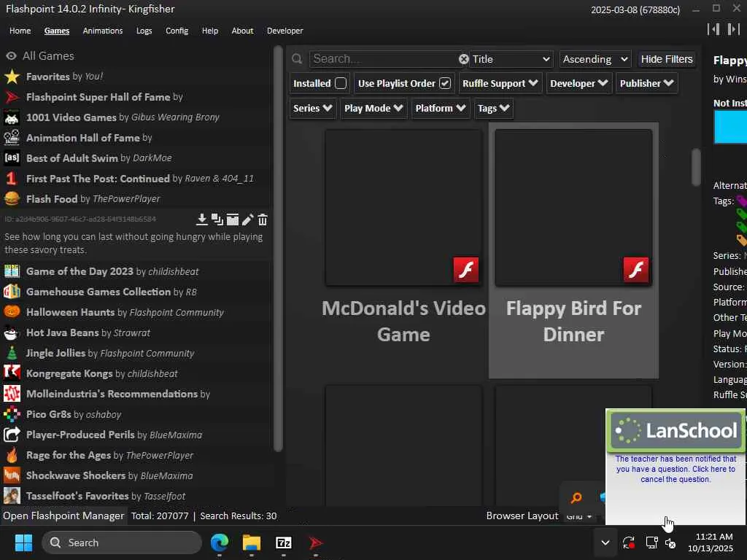
Task: Expand the Series filter
Action: (312, 108)
